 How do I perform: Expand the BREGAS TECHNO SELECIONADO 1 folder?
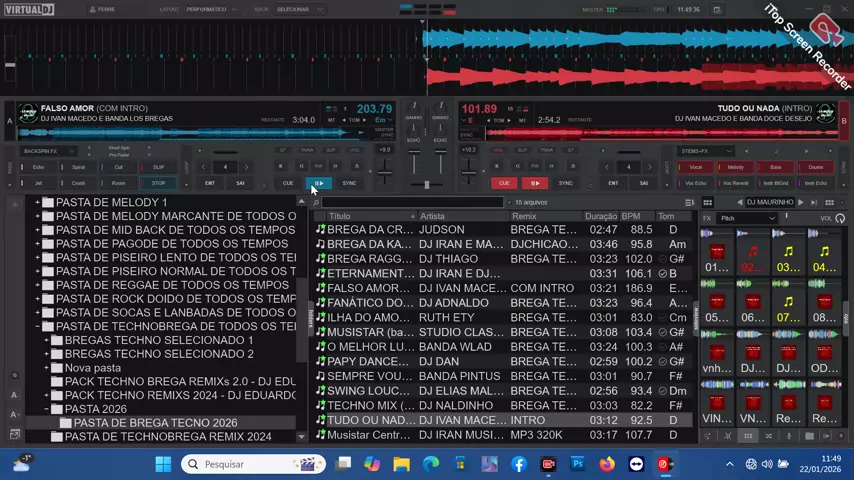pos(47,340)
